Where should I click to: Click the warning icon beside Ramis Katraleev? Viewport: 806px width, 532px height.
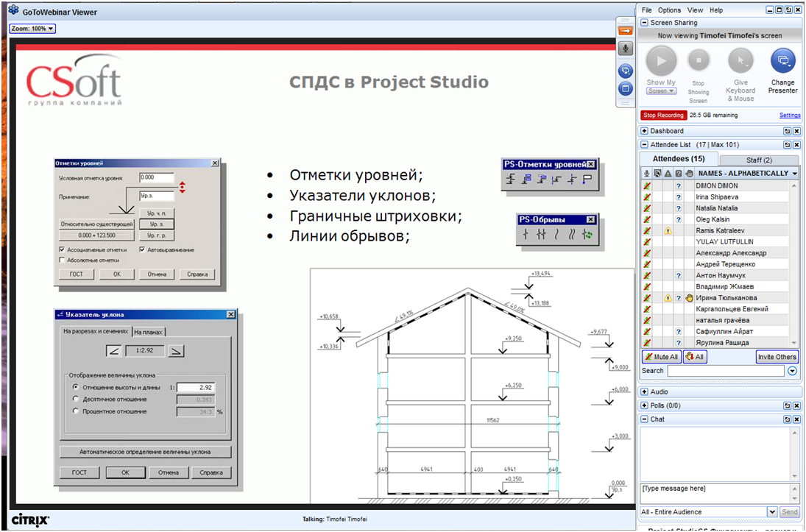pos(668,231)
